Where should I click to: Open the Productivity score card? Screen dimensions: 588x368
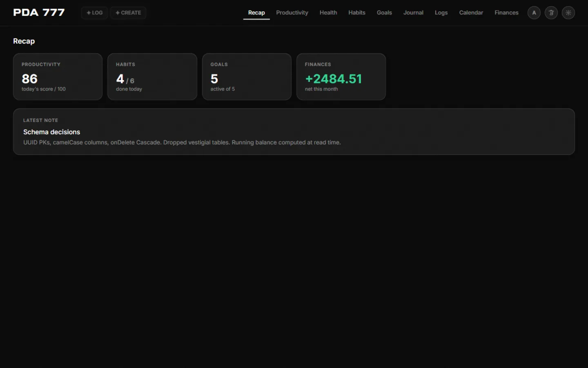[x=58, y=76]
